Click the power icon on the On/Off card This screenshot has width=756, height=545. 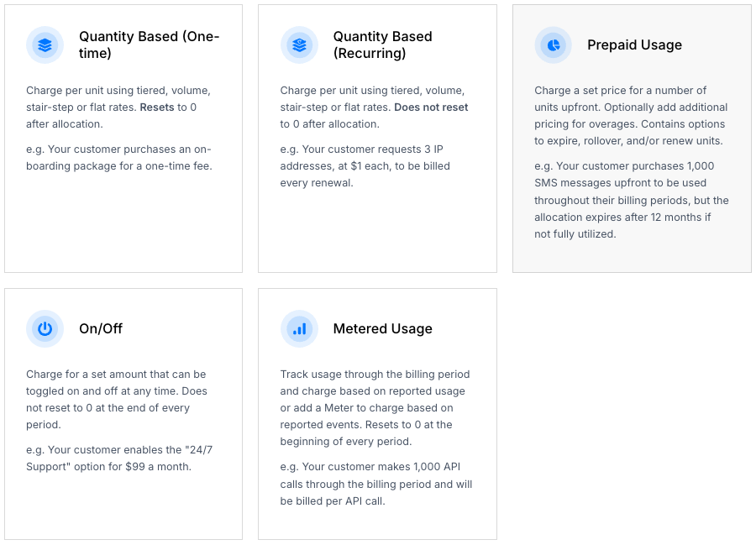click(x=45, y=329)
